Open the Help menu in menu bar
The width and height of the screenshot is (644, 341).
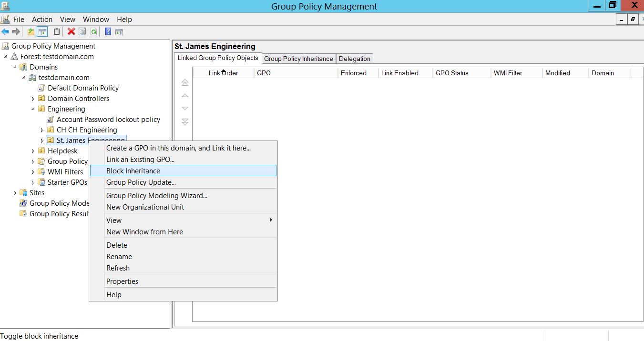[x=124, y=20]
